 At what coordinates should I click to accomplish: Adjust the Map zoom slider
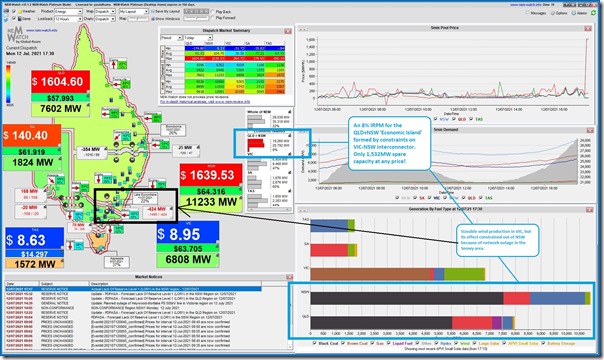tap(138, 18)
